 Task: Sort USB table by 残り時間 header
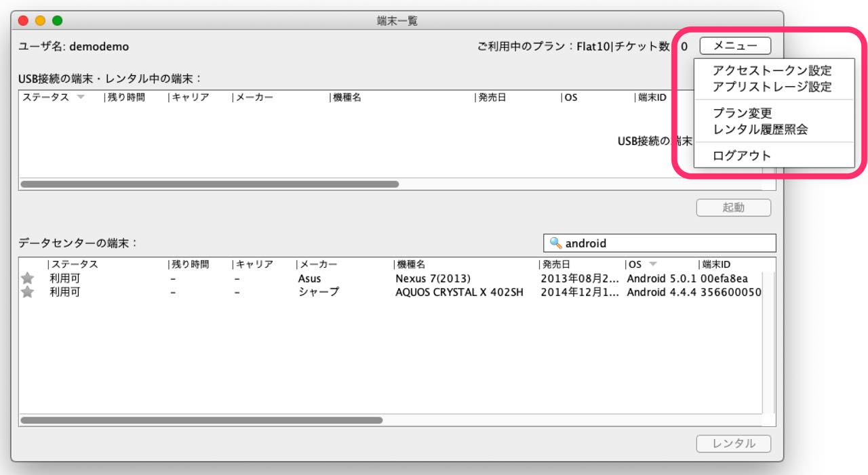pyautogui.click(x=125, y=98)
